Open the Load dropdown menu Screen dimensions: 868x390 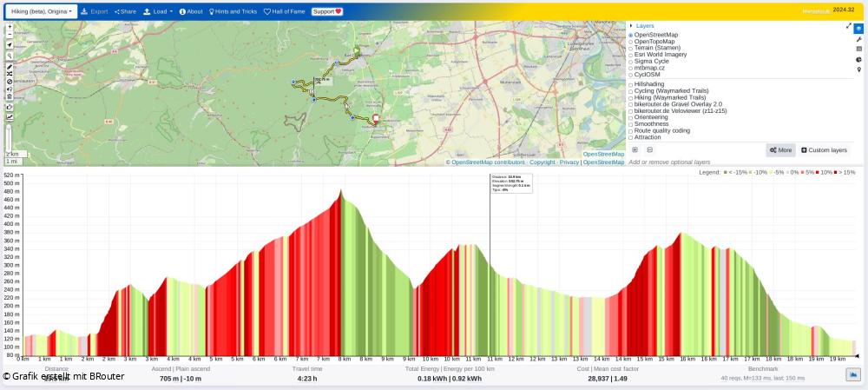(x=158, y=11)
